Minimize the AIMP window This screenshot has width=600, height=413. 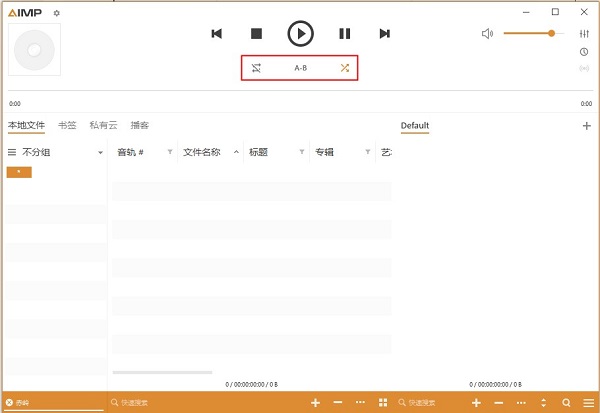pos(526,12)
